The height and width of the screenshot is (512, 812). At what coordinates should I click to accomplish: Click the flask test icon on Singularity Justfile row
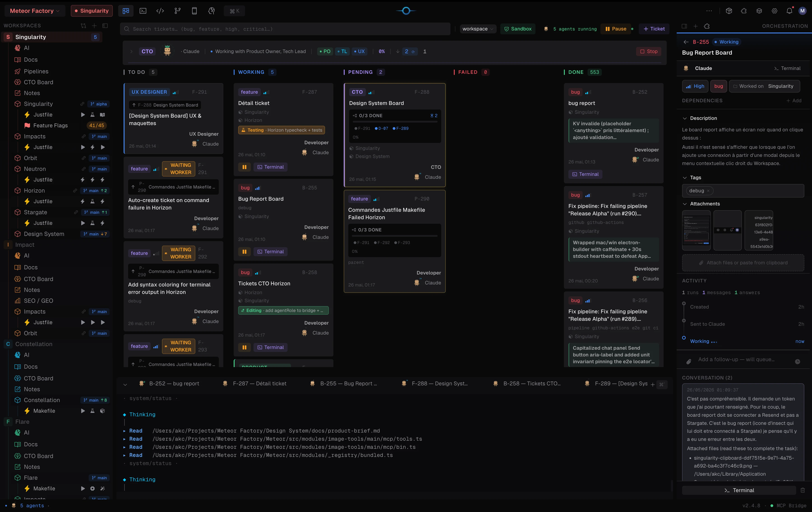point(92,115)
